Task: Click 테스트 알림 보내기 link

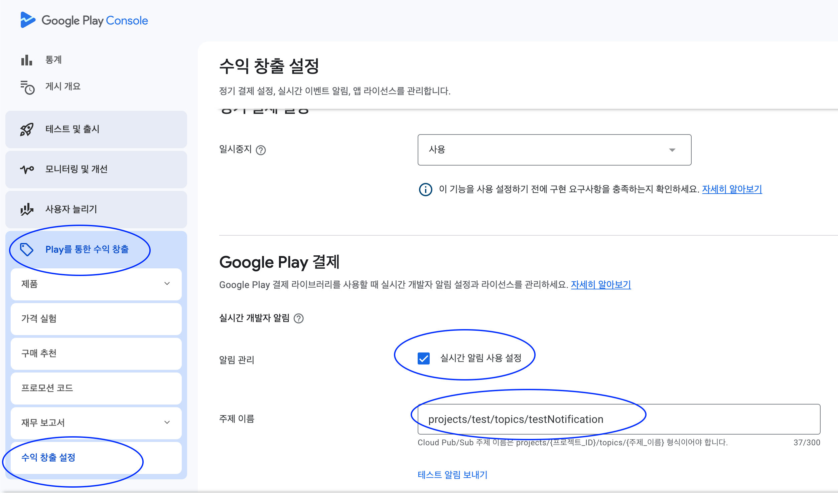Action: point(452,475)
